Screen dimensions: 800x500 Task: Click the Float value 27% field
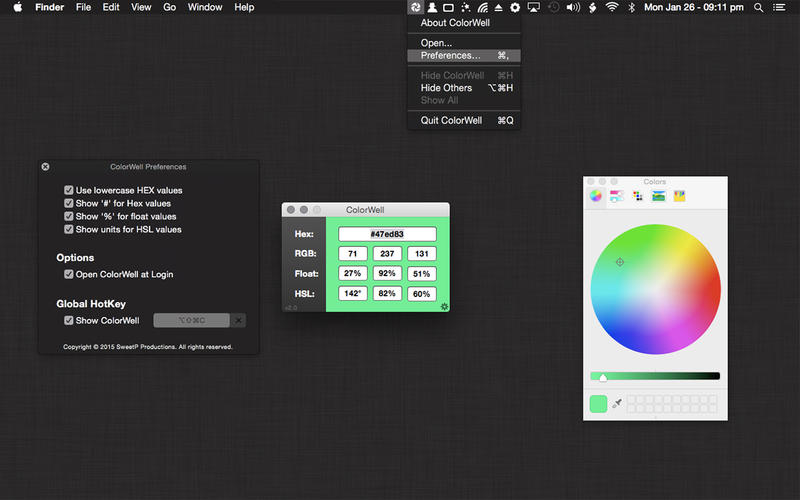coord(353,273)
